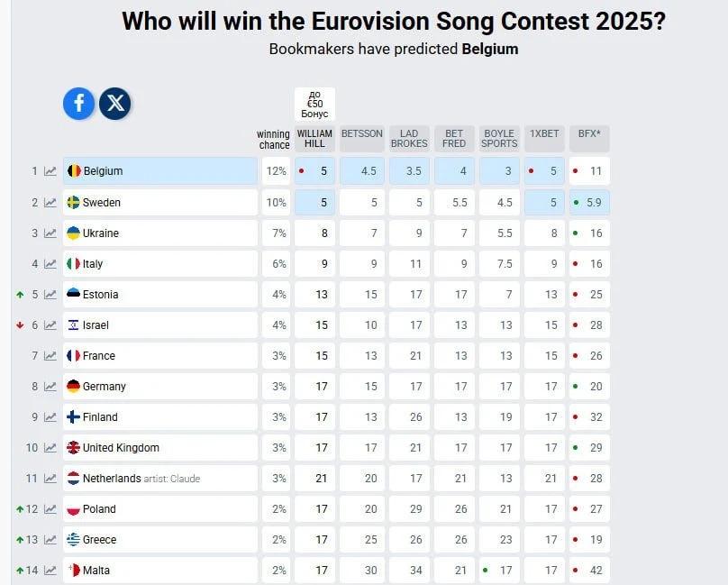The height and width of the screenshot is (585, 728).
Task: Open the Italy country link
Action: (x=93, y=264)
